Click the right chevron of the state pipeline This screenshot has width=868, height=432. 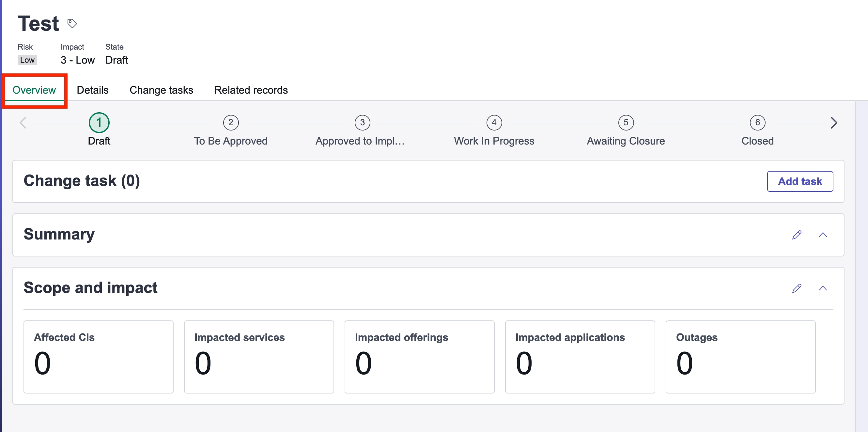[x=834, y=123]
